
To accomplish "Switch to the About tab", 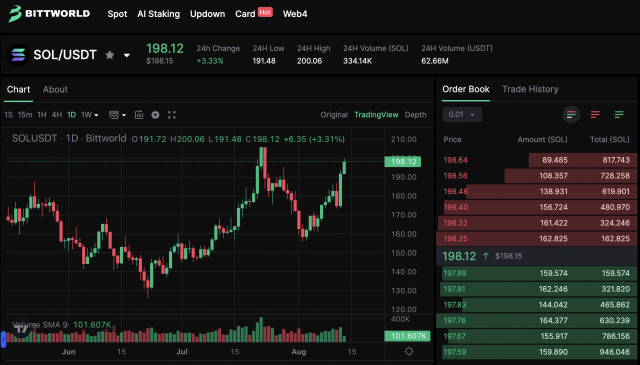I will (55, 89).
